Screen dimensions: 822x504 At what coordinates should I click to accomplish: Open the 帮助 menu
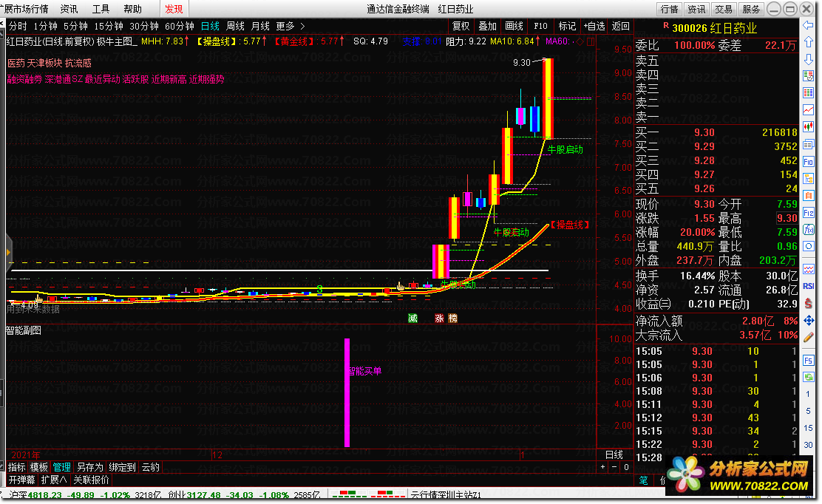coord(132,9)
